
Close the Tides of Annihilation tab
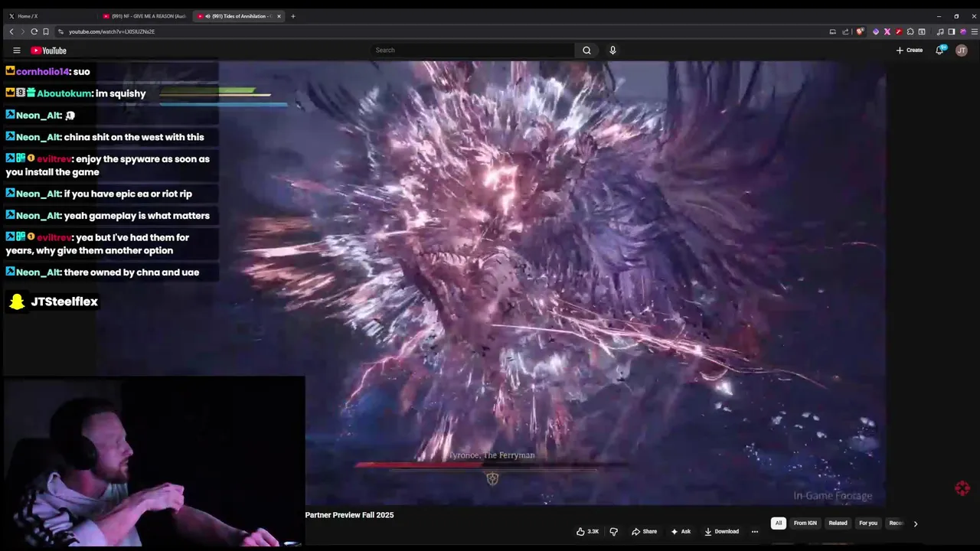pos(279,16)
